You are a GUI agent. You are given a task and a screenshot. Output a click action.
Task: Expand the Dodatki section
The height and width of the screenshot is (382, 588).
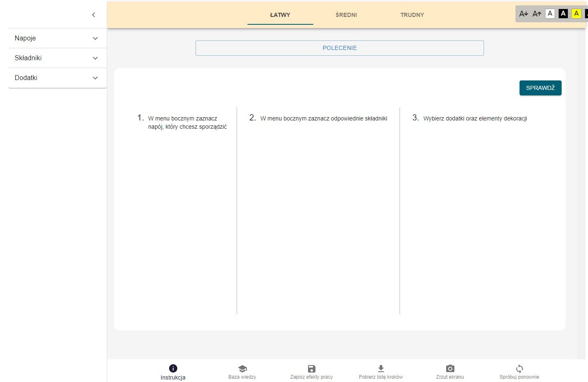tap(57, 78)
